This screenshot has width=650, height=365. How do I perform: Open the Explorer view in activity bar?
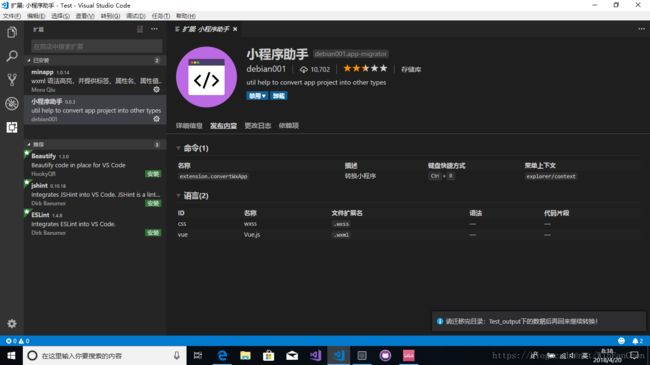pos(12,32)
